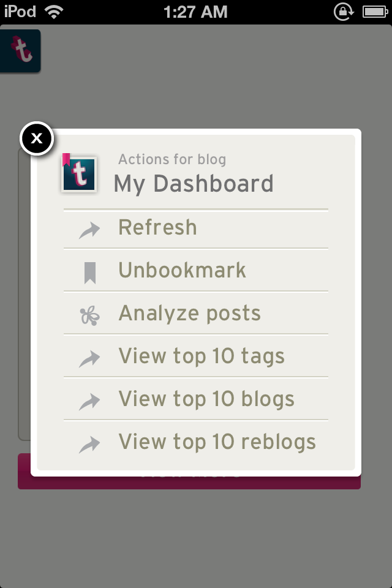The width and height of the screenshot is (392, 588).
Task: Select the Refresh menu entry
Action: [196, 228]
